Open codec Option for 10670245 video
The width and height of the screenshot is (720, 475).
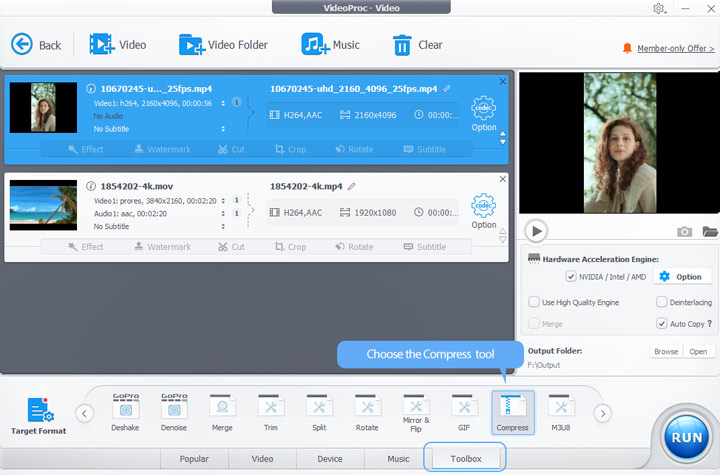coord(484,114)
